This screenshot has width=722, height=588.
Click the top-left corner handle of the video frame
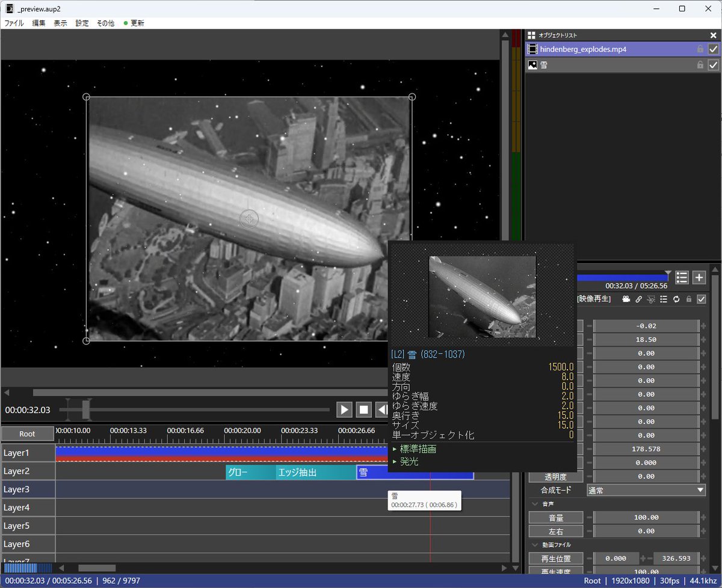pos(86,97)
